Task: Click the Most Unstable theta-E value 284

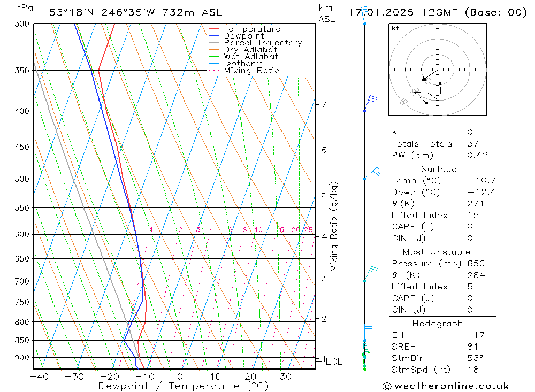Action: pyautogui.click(x=476, y=275)
